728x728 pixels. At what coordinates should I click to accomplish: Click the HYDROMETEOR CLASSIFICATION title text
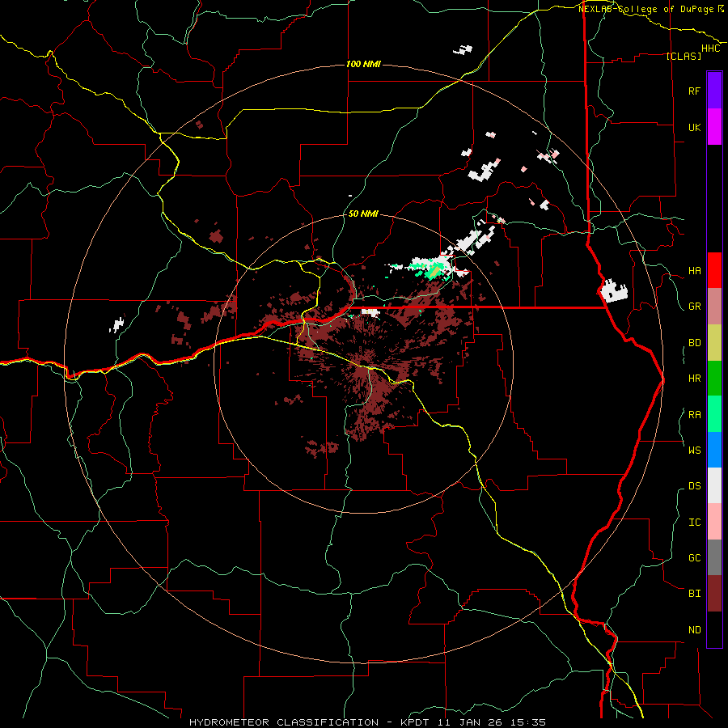pos(284,722)
